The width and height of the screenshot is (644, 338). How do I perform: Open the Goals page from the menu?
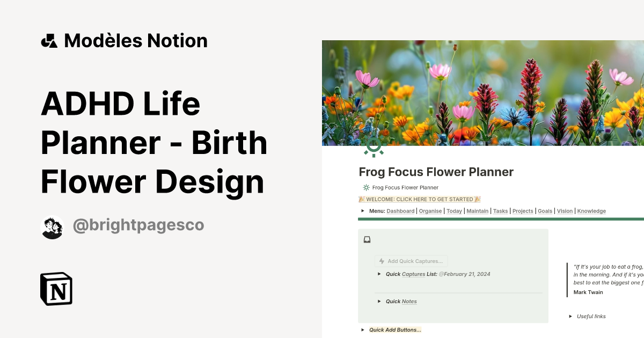coord(545,211)
